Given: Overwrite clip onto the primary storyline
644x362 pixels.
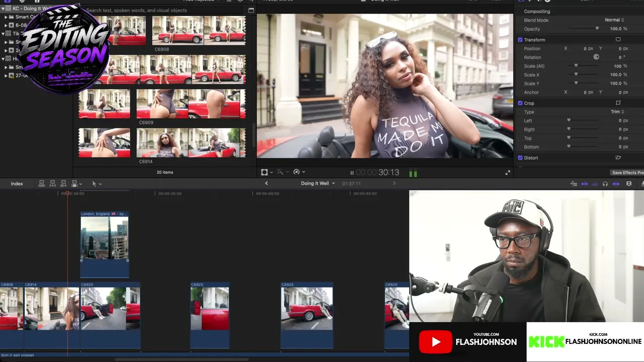Looking at the screenshot, I should pyautogui.click(x=74, y=184).
